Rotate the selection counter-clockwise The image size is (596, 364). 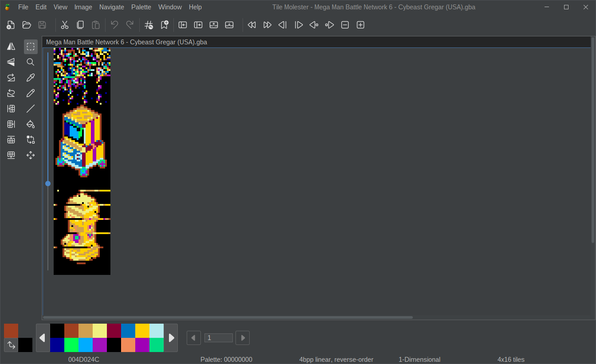[11, 93]
